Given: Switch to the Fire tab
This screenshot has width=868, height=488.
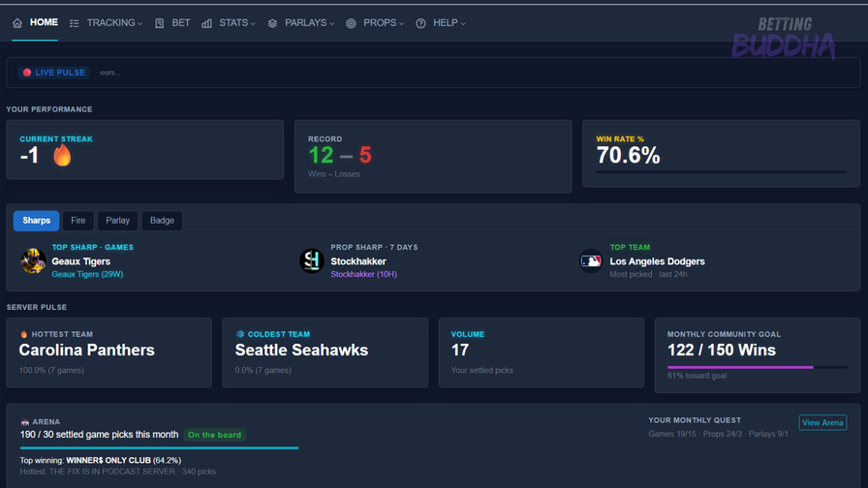Looking at the screenshot, I should [78, 220].
